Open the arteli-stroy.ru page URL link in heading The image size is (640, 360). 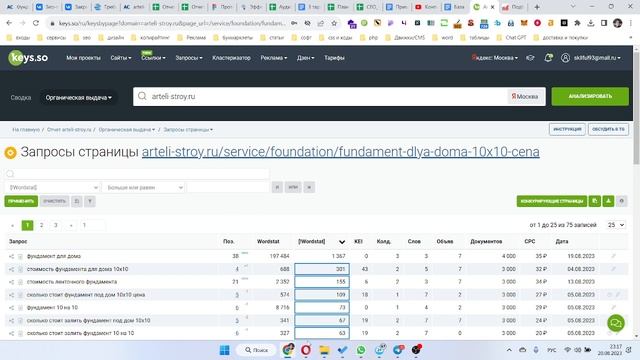click(x=340, y=152)
